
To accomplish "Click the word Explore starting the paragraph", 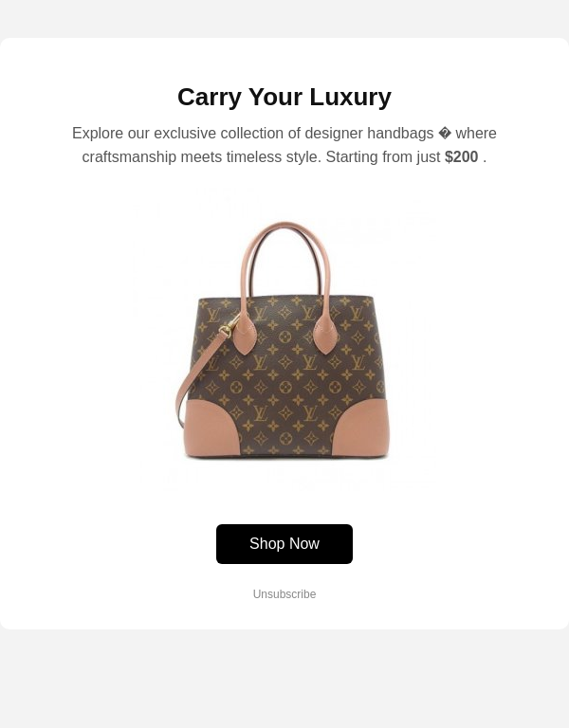I will coord(98,134).
